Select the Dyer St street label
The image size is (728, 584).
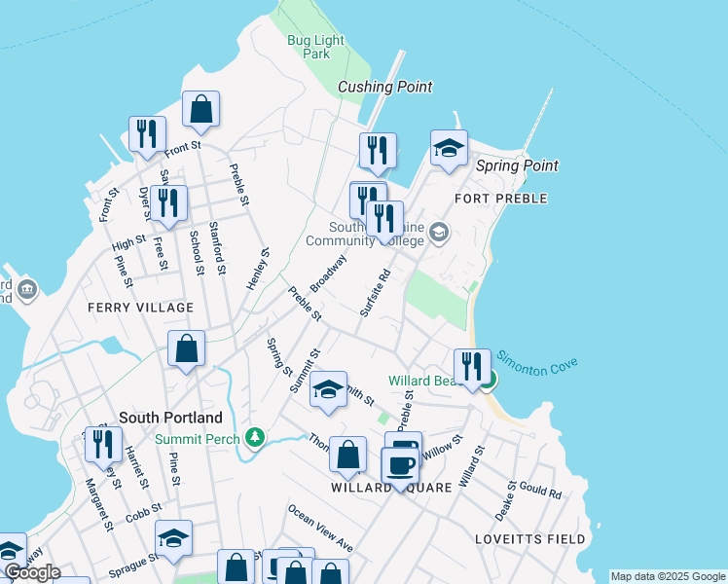[145, 204]
